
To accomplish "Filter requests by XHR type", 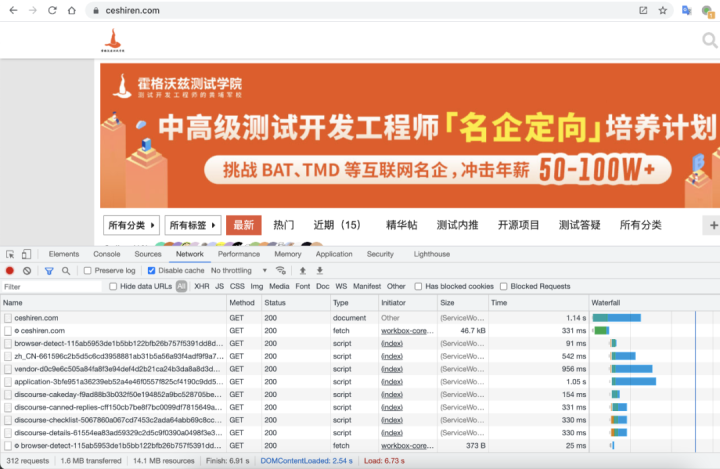I will [x=202, y=286].
